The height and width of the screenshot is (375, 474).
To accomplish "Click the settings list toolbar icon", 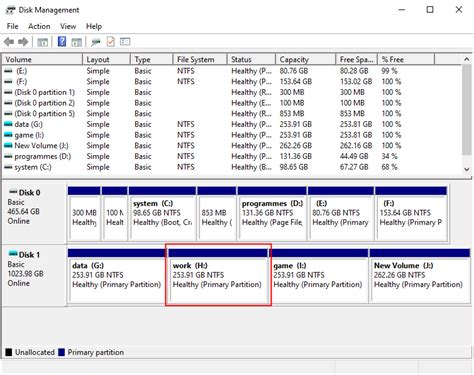I will pos(125,42).
